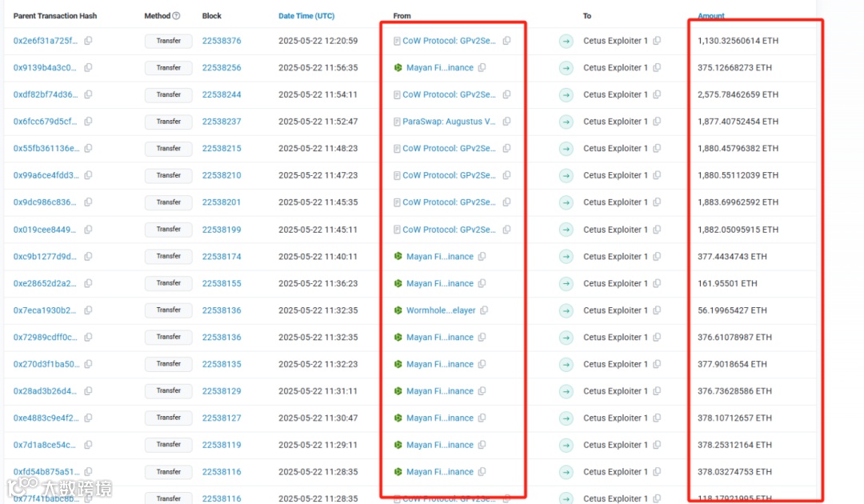The width and height of the screenshot is (864, 504).
Task: Copy Wormhole Relayer address
Action: pyautogui.click(x=484, y=310)
